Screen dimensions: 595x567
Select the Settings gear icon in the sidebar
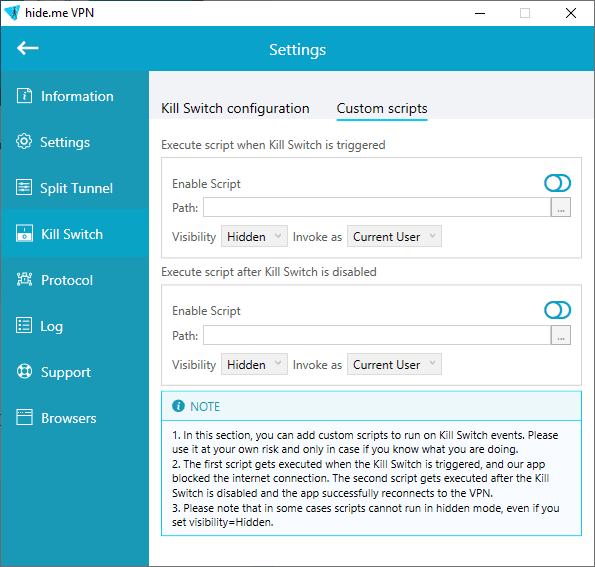point(24,142)
